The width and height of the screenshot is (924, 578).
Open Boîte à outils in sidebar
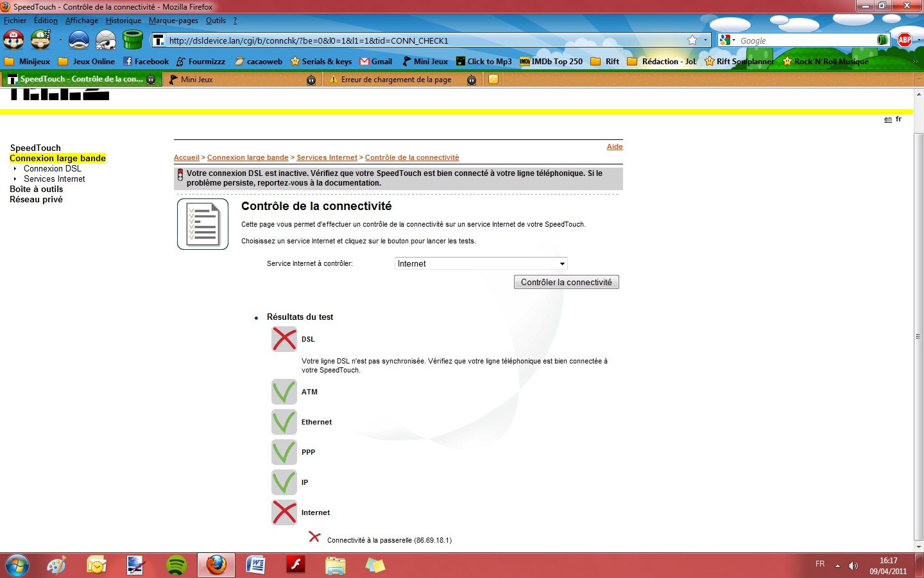[37, 189]
